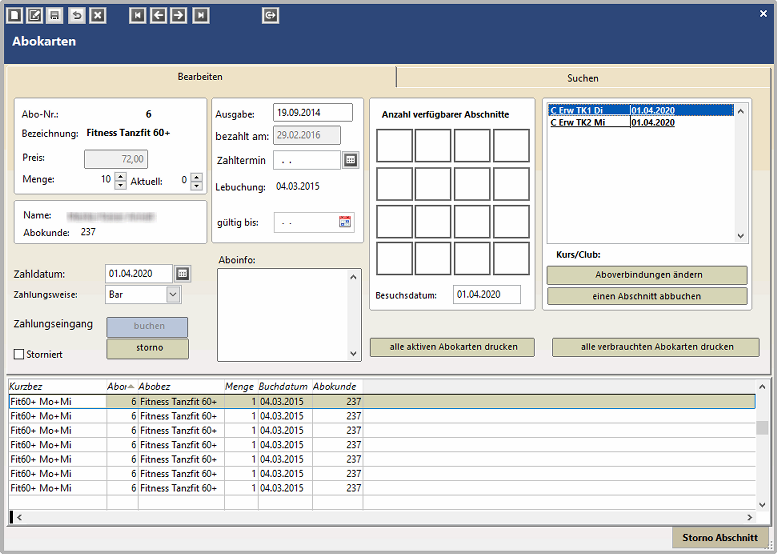Click Aboinfo scrollbar down arrow
The height and width of the screenshot is (554, 777).
coord(353,353)
